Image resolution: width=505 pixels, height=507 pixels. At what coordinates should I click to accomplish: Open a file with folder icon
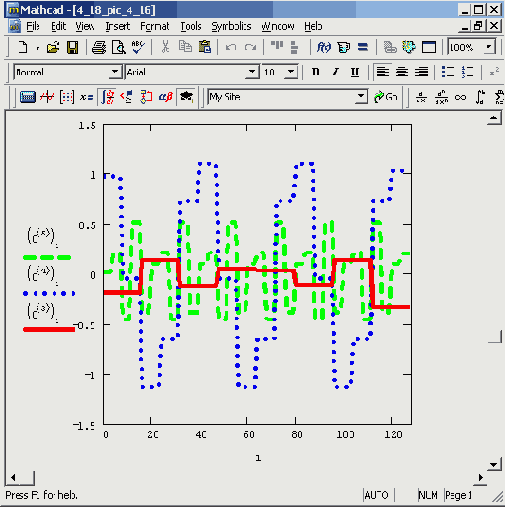tap(53, 47)
